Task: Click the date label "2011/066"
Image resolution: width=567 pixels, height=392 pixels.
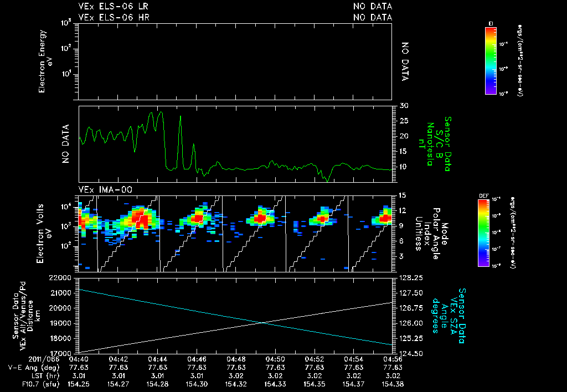Action: coord(44,359)
